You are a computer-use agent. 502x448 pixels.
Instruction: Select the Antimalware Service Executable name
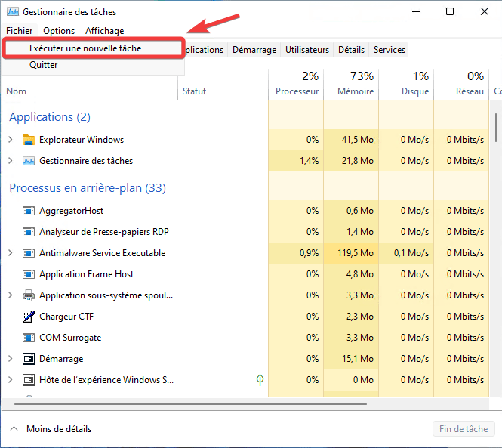103,253
